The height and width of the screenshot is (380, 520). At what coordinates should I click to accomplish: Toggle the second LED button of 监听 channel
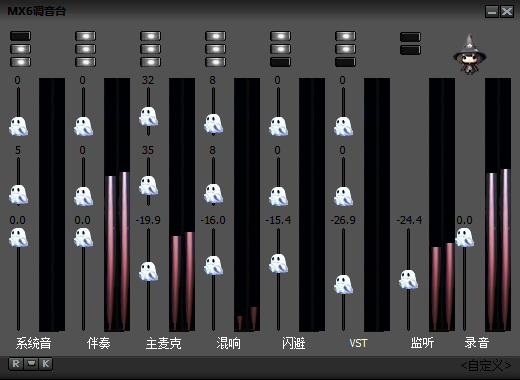click(410, 50)
